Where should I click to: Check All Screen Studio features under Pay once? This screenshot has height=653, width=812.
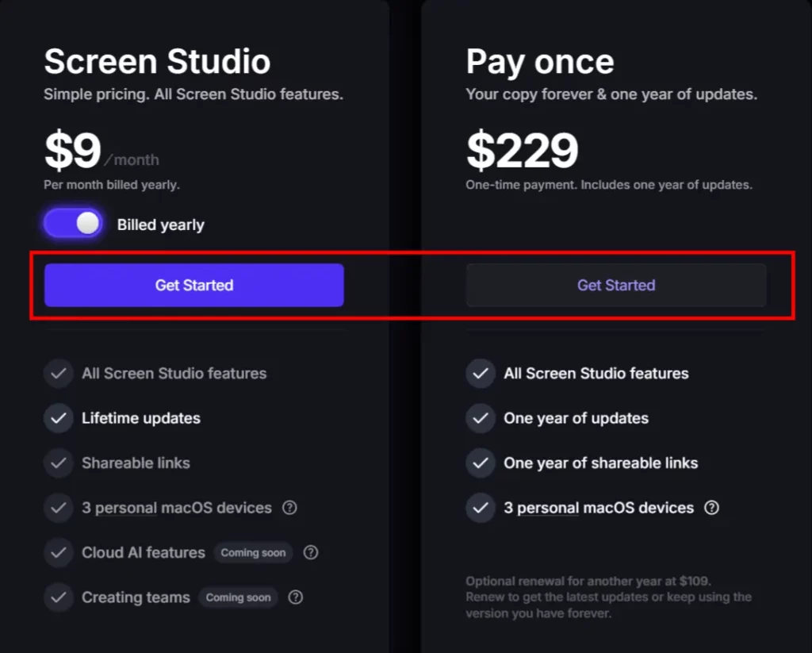481,373
